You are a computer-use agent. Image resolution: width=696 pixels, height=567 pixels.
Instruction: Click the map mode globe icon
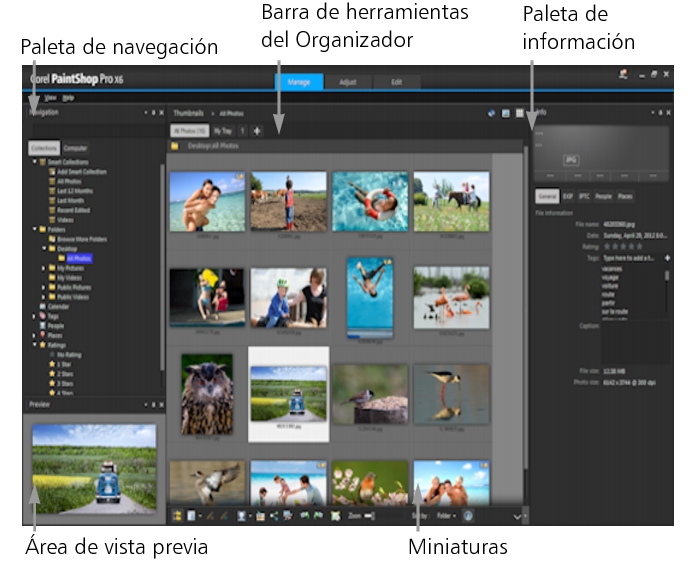492,113
